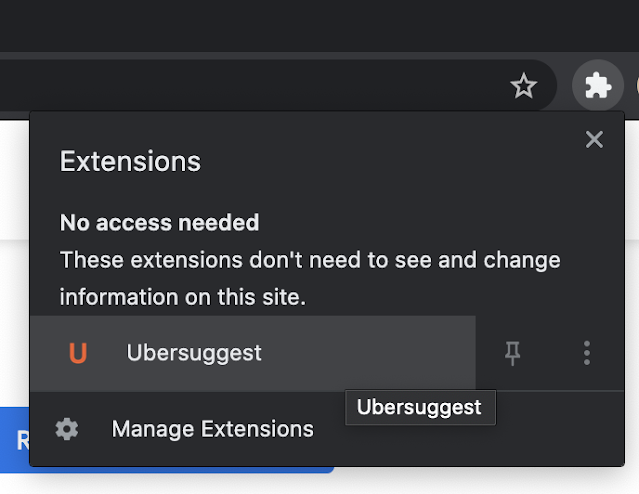
Task: Toggle the Extensions puzzle piece icon
Action: coord(597,87)
